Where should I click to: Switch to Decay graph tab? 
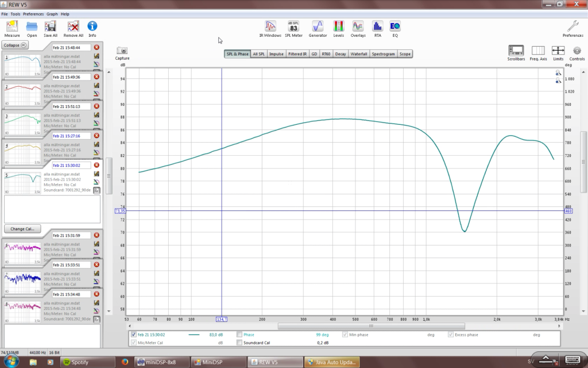341,53
